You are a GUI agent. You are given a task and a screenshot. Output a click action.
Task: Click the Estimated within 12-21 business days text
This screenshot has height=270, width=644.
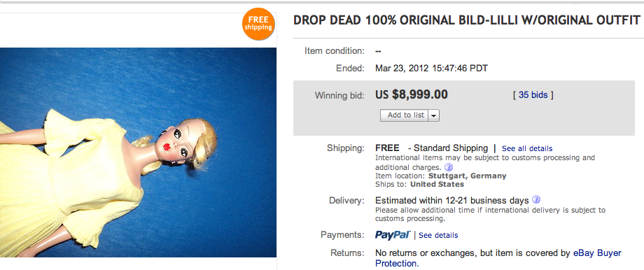[451, 201]
